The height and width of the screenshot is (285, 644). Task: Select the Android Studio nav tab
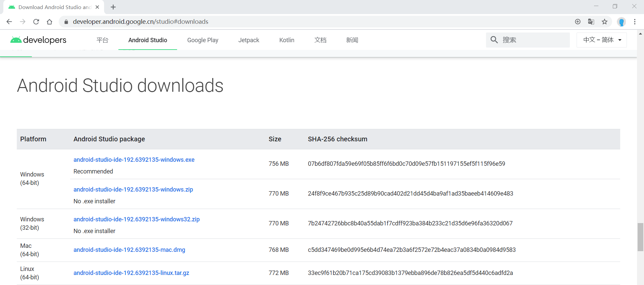(x=148, y=40)
